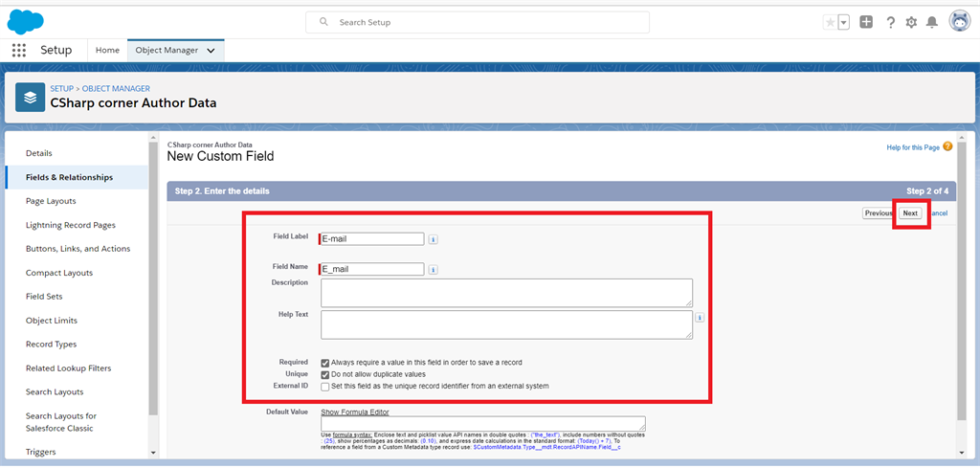
Task: Click the Previous button
Action: pos(878,213)
